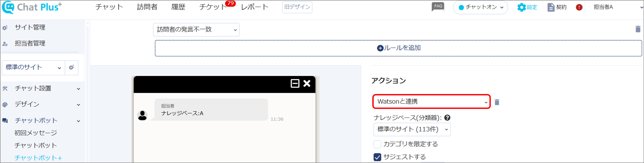Enable the カテゴリを限定する checkbox
The width and height of the screenshot is (644, 163).
377,144
